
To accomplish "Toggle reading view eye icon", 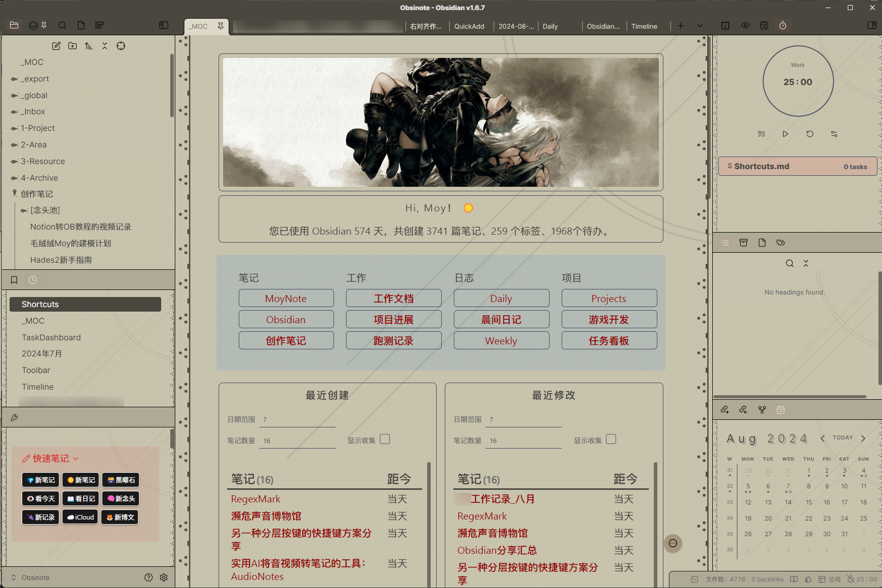I will (x=745, y=26).
